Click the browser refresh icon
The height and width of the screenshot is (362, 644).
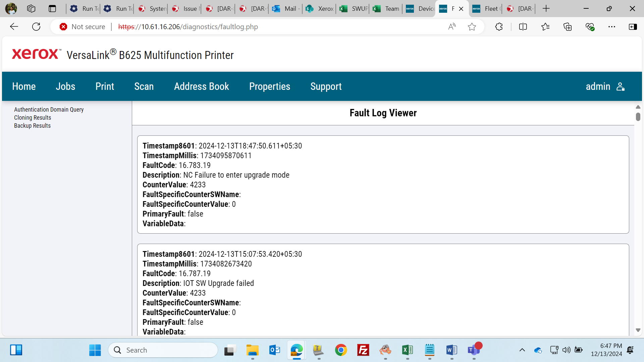click(x=36, y=27)
